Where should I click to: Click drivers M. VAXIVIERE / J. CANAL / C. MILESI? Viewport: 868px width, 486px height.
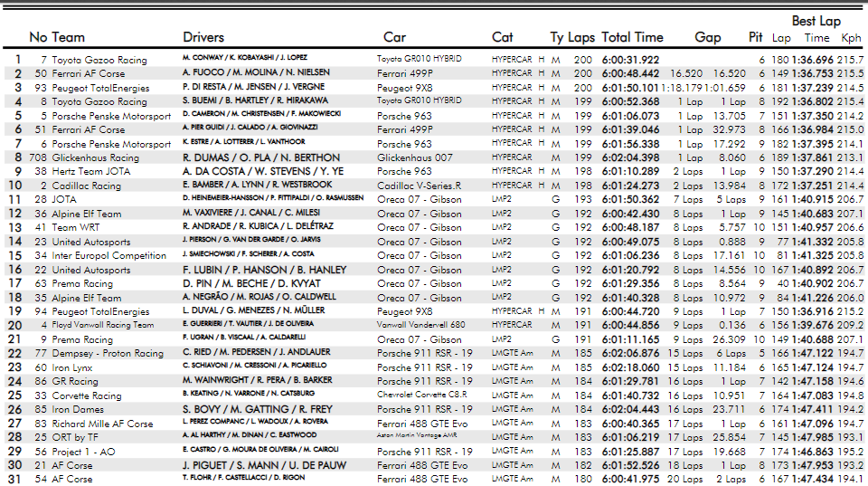(x=251, y=213)
